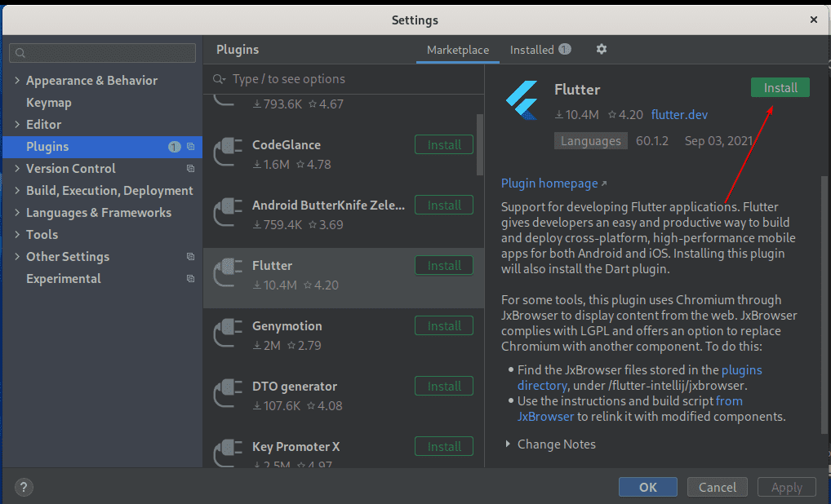Select the Genymotion plugin icon
This screenshot has width=831, height=504.
click(228, 334)
